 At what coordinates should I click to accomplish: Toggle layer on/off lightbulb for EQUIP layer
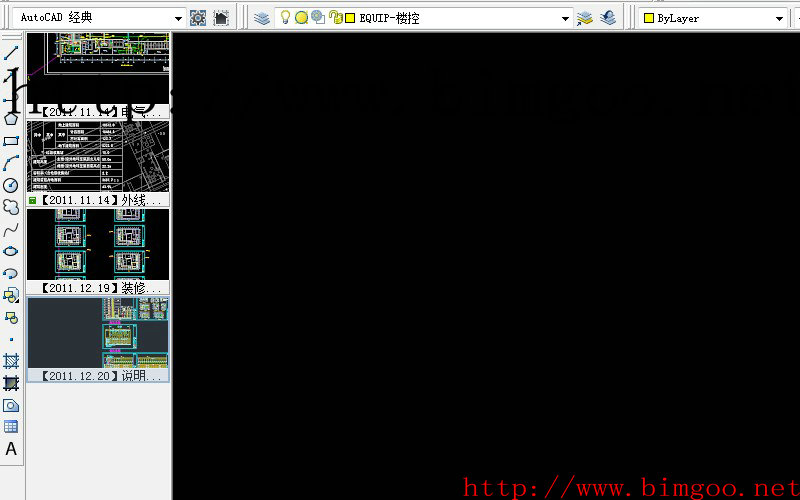tap(286, 18)
